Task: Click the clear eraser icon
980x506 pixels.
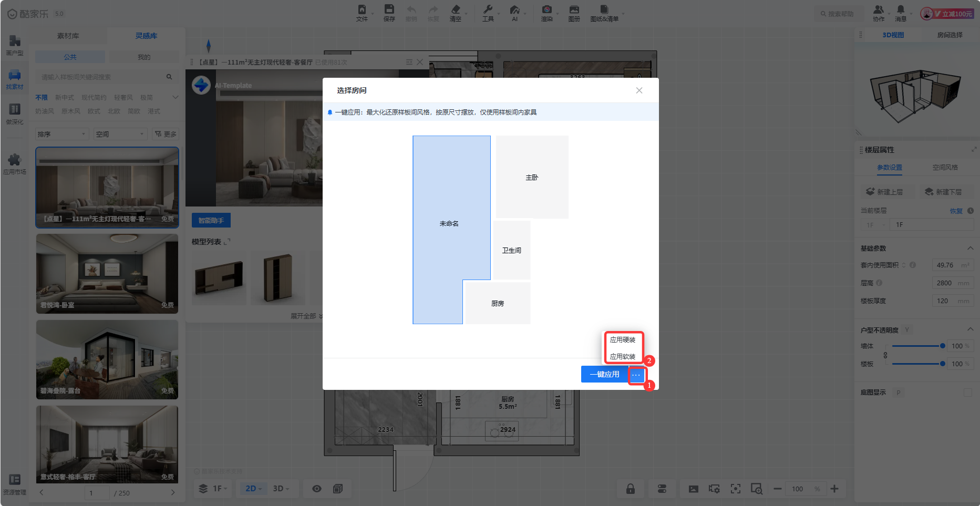Action: (x=455, y=13)
